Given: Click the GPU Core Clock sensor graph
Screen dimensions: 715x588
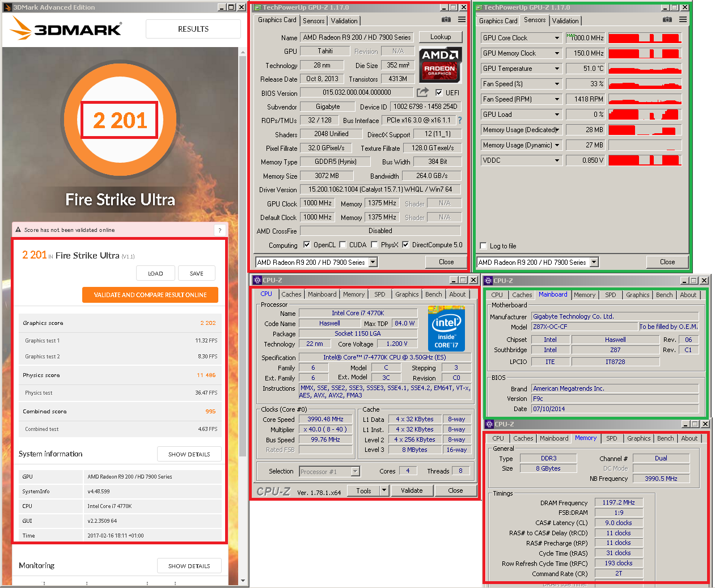Looking at the screenshot, I should coord(645,38).
